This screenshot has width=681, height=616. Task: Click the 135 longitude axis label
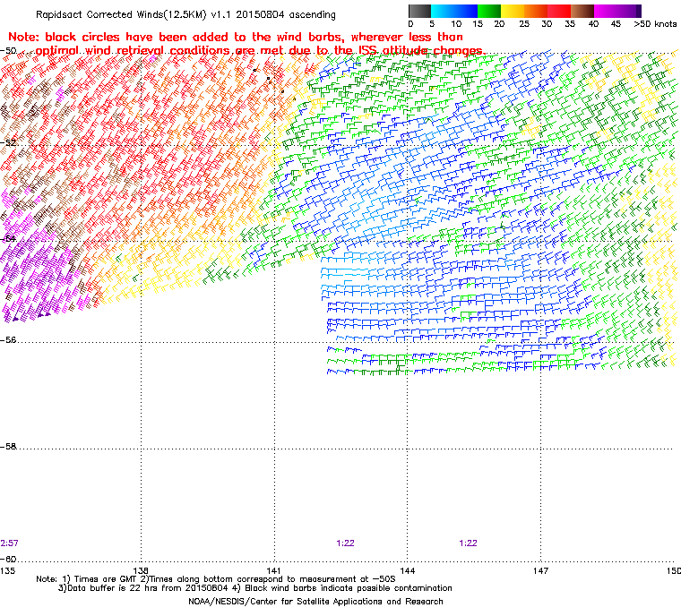tap(7, 570)
